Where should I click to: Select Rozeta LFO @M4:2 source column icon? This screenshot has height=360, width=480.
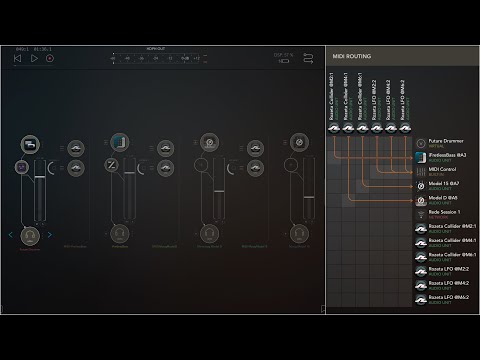tap(391, 128)
